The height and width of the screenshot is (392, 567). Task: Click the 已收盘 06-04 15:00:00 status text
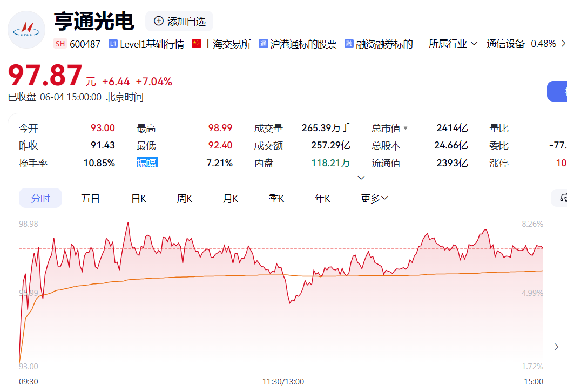[55, 97]
